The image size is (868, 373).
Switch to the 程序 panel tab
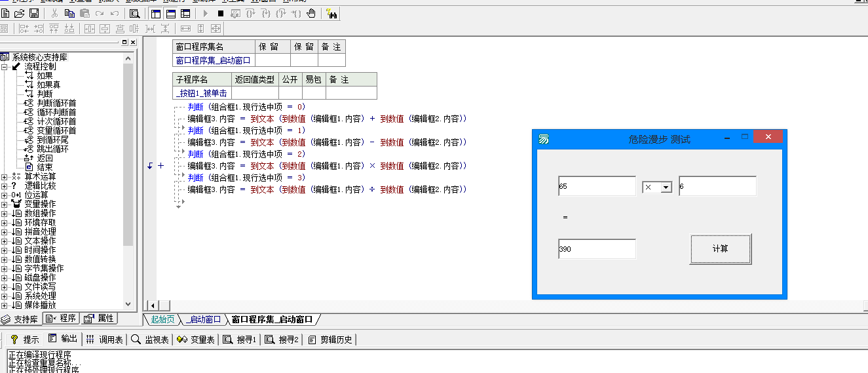(x=62, y=319)
